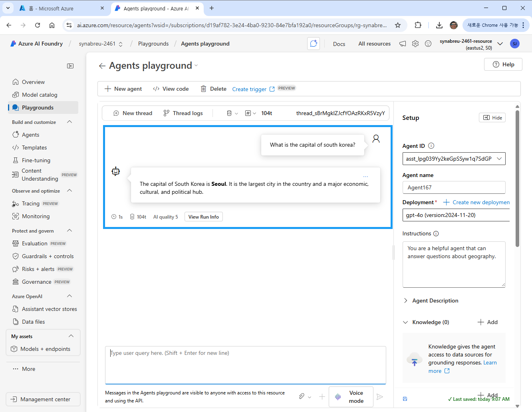Click View code in the toolbar
This screenshot has height=412, width=532.
tap(171, 89)
